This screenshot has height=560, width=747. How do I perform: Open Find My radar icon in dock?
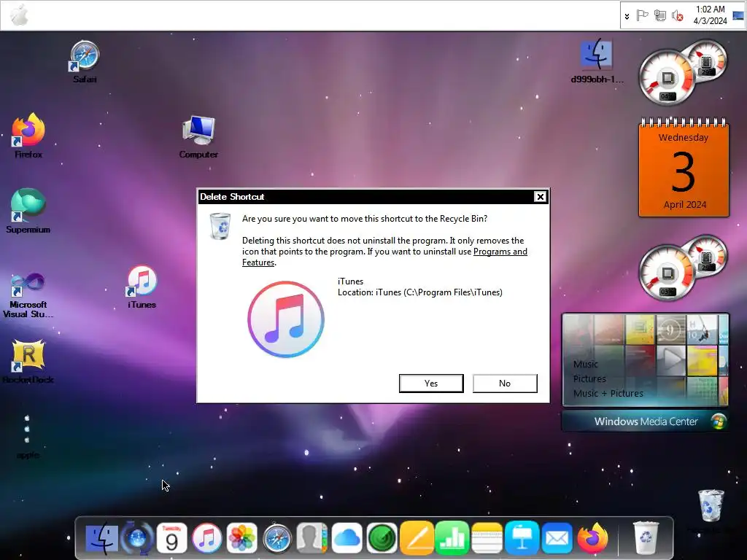382,539
